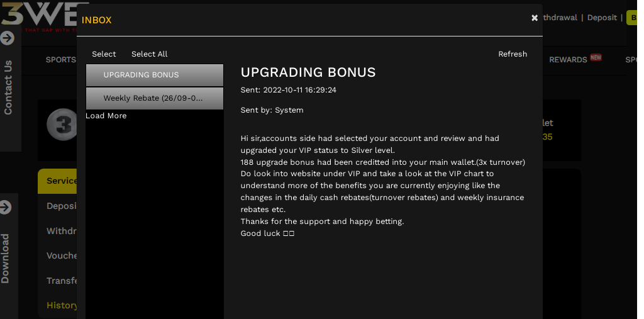
Task: Click the Download arrow icon
Action: 5,207
